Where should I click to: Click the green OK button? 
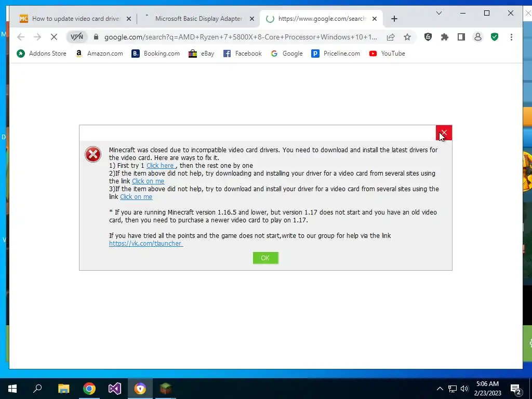coord(265,258)
